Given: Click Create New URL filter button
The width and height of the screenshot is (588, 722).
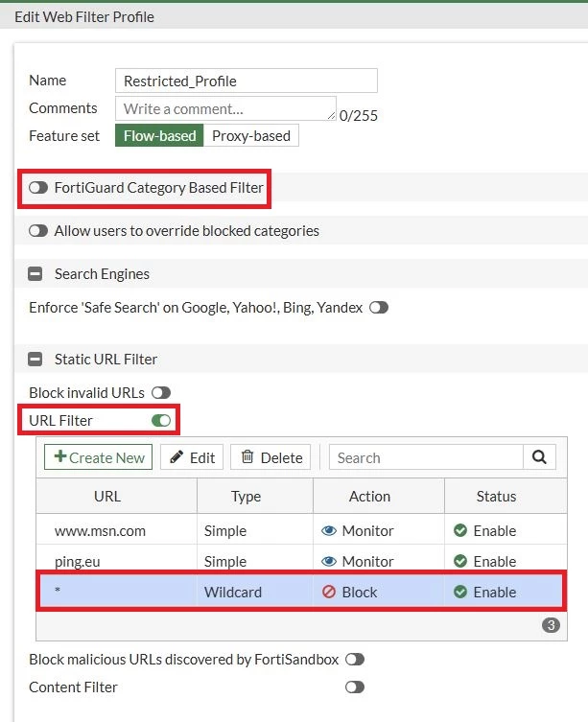Looking at the screenshot, I should [x=98, y=457].
